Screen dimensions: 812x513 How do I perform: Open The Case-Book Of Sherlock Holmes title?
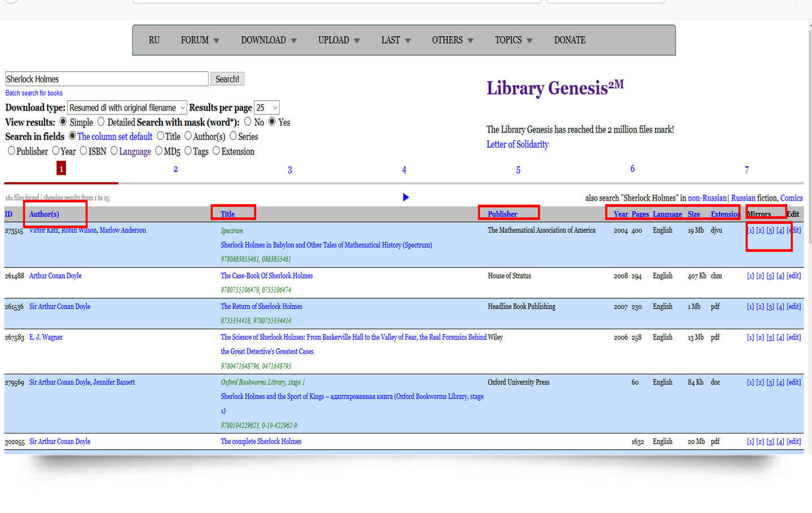pyautogui.click(x=267, y=276)
